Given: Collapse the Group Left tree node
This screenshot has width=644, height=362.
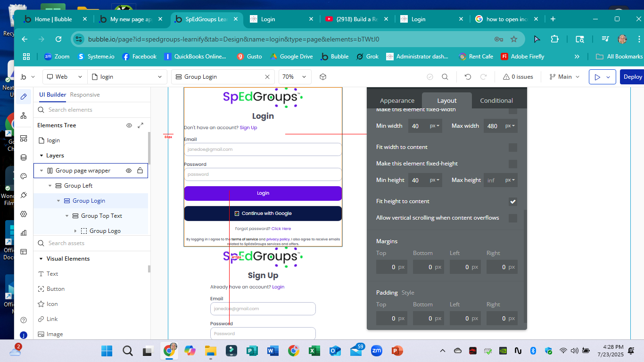Looking at the screenshot, I should pos(50,186).
